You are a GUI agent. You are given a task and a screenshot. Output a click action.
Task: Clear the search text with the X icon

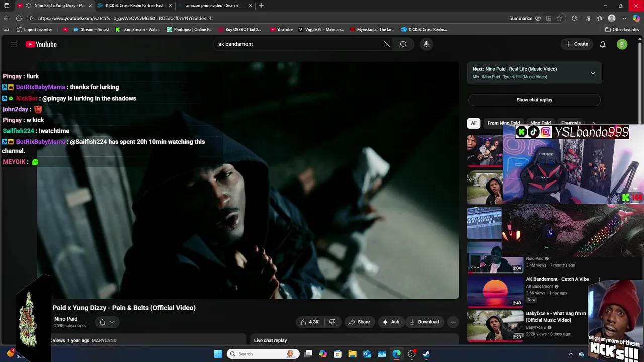point(387,44)
